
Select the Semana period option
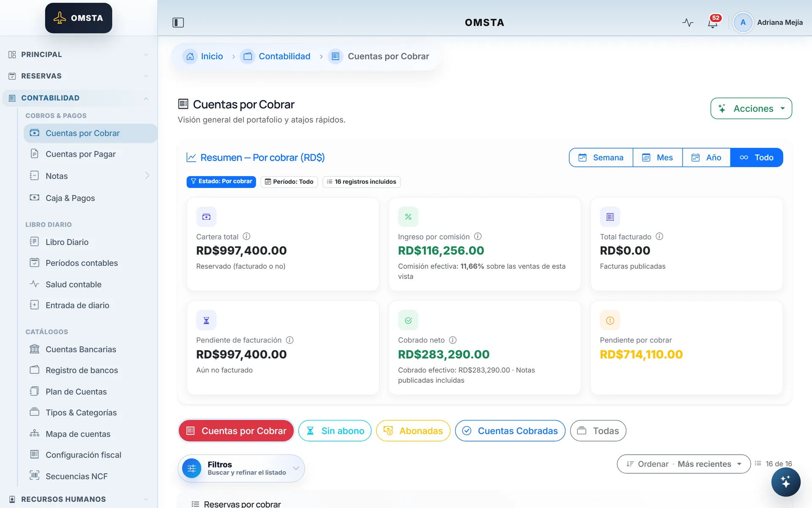click(x=601, y=157)
